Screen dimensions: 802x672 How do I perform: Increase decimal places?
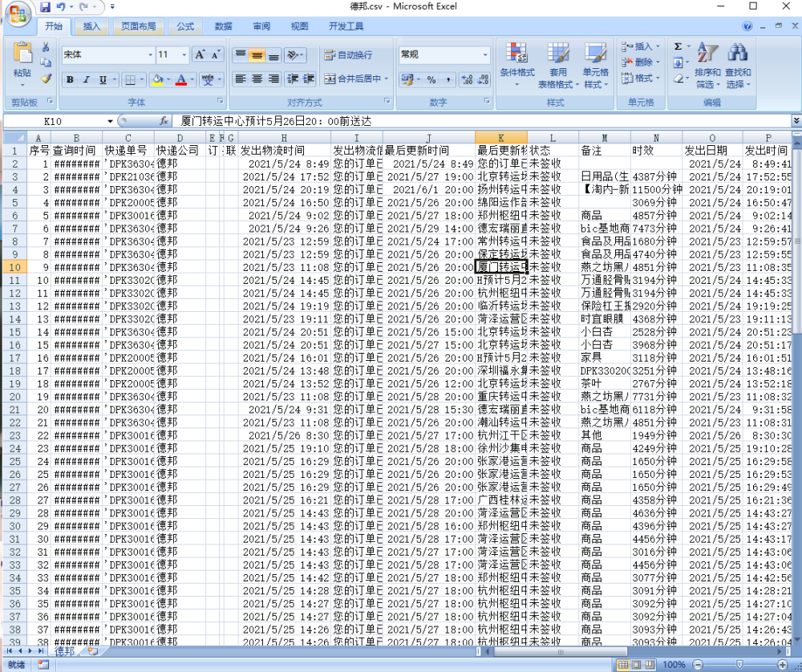467,79
